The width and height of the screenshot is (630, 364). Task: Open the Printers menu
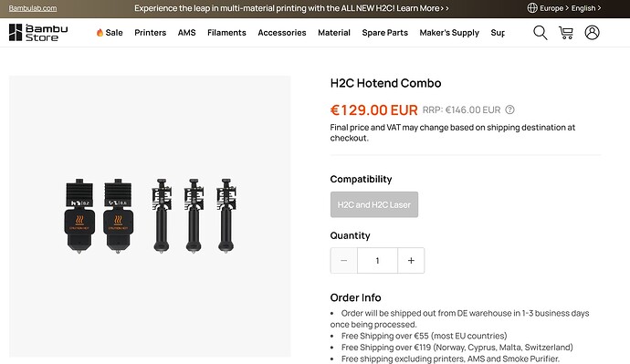[151, 33]
